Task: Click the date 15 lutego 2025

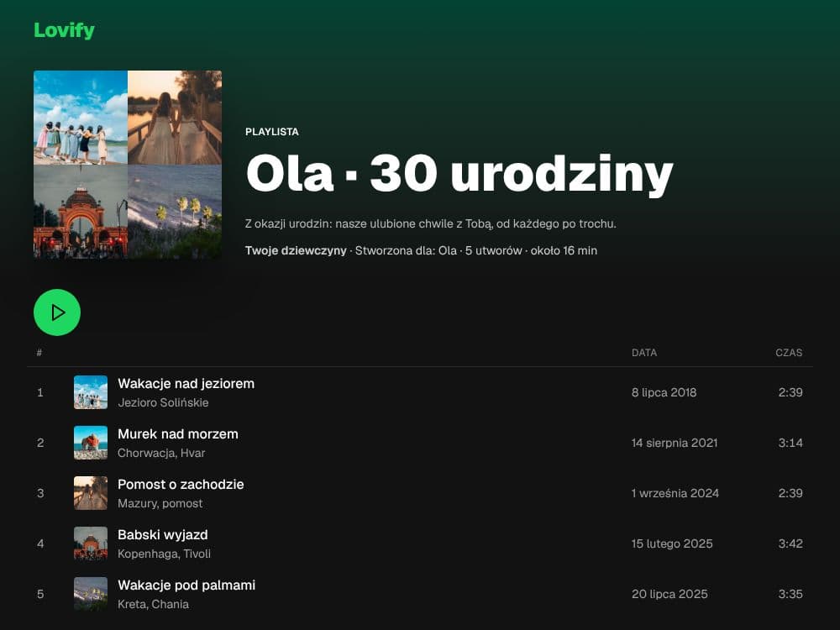Action: point(672,543)
